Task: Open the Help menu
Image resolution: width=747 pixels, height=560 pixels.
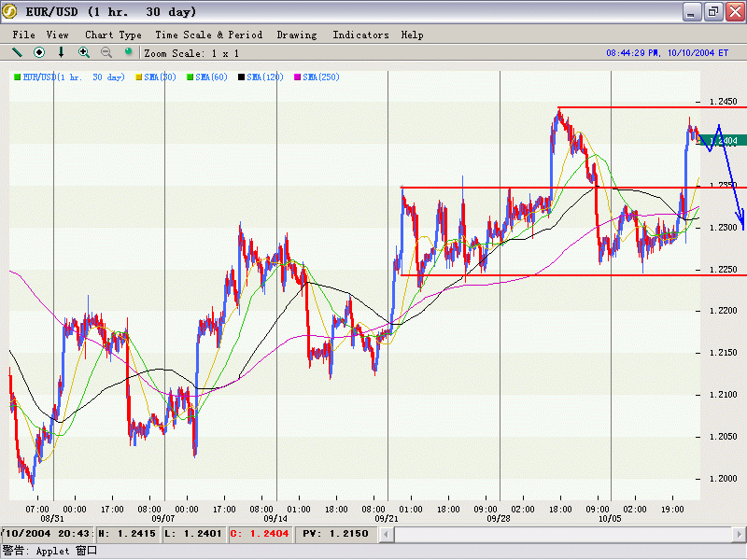Action: point(412,35)
